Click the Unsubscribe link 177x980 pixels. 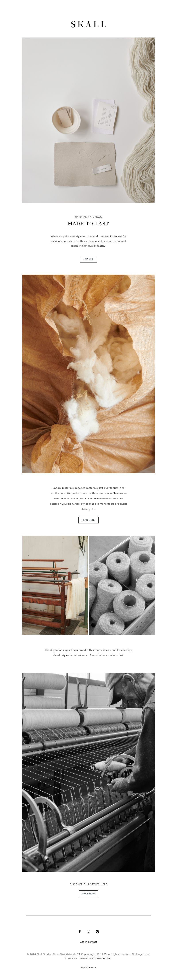(103, 959)
